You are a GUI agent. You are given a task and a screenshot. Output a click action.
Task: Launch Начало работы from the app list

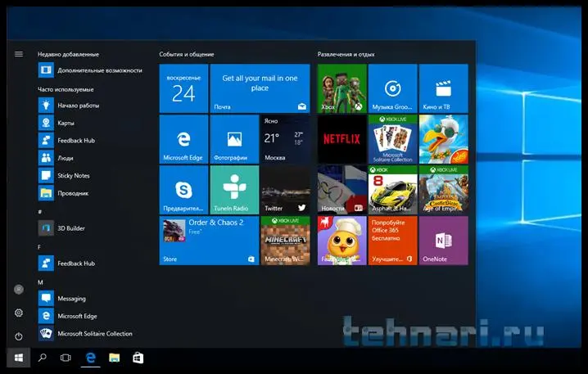70,106
